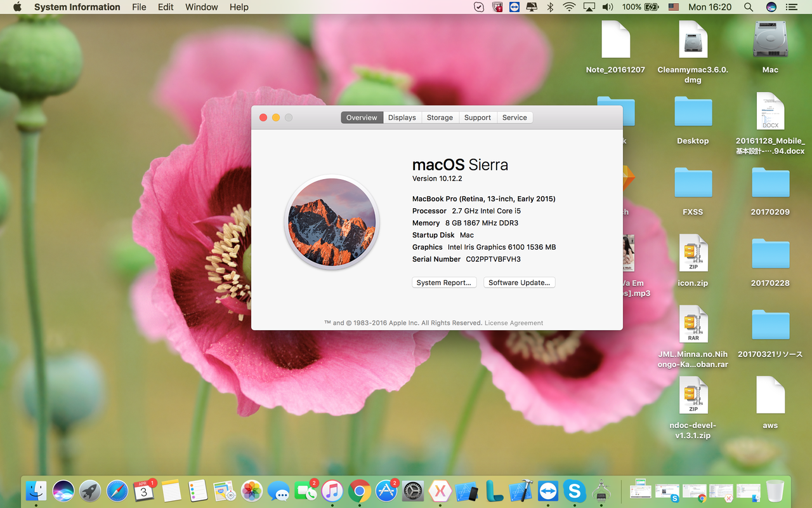Select Cleanmymac3.6.0.dmg on the desktop
The height and width of the screenshot is (508, 812).
click(693, 52)
